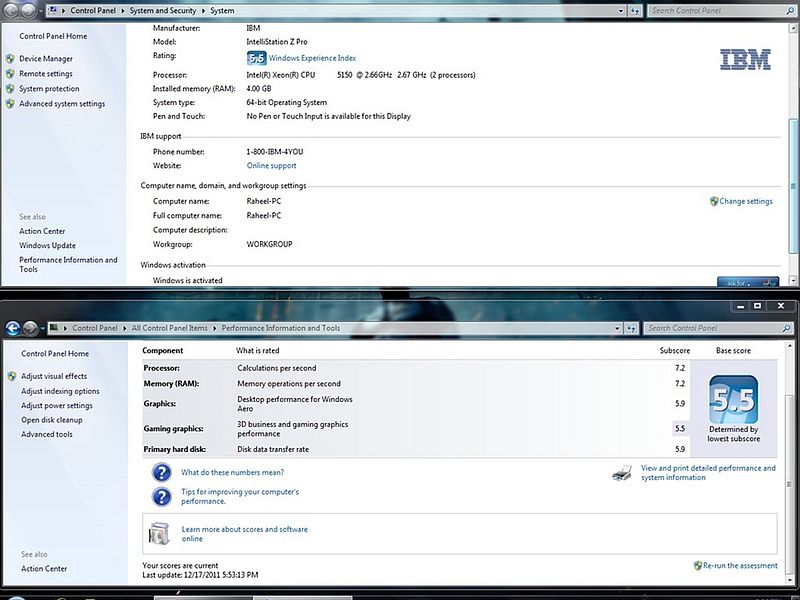
Task: Click shield icon next to Re-run the assessment
Action: click(x=697, y=565)
